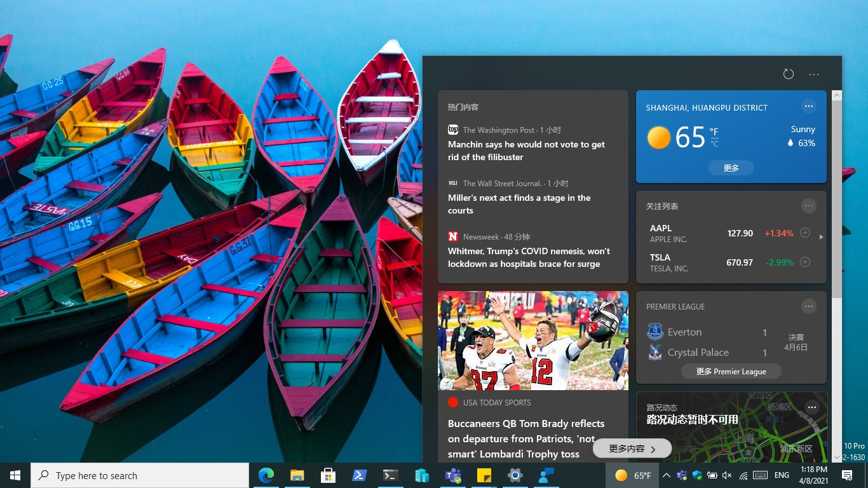This screenshot has width=868, height=488.
Task: Open the touch keyboard tray icon
Action: click(761, 475)
